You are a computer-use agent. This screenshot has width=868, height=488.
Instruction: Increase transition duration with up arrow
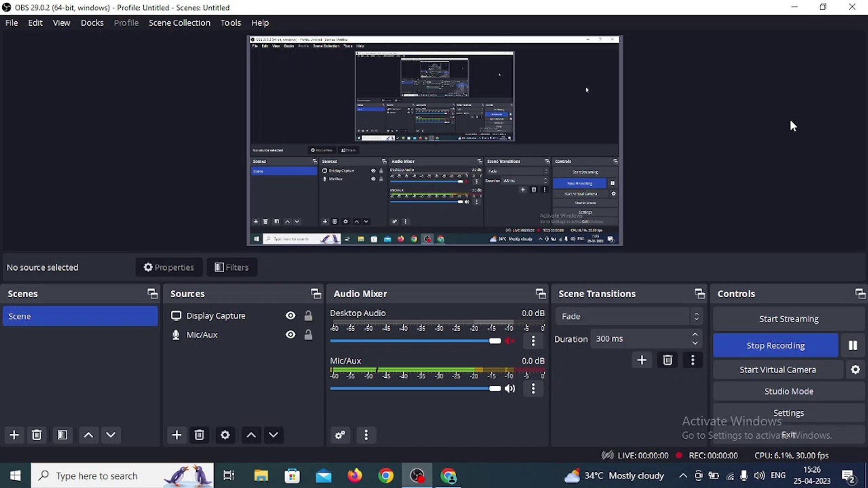pos(695,335)
